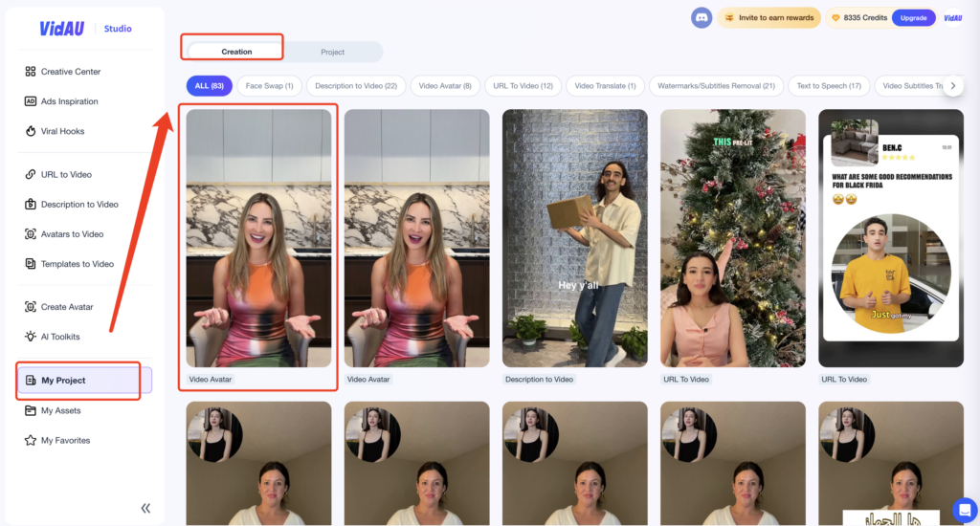
Task: Click the Templates to Video icon
Action: click(x=30, y=264)
